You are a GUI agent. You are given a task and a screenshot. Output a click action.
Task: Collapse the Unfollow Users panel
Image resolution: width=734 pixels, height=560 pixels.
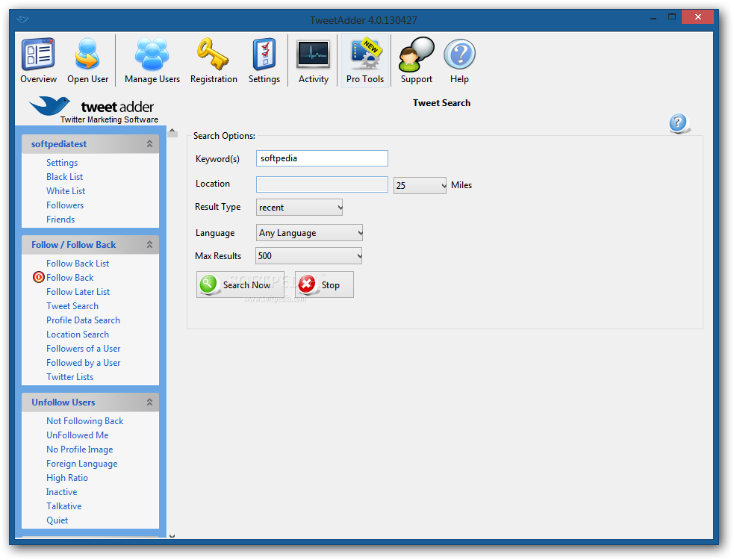[x=149, y=402]
